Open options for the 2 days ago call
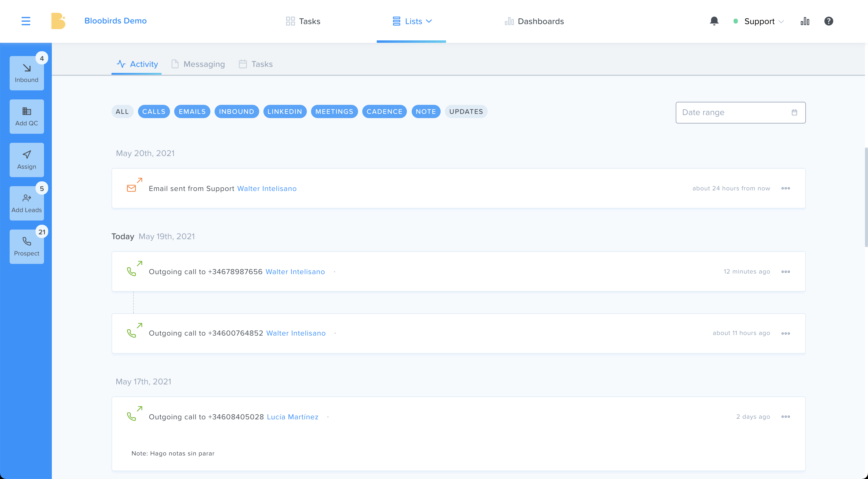The image size is (868, 479). [785, 417]
